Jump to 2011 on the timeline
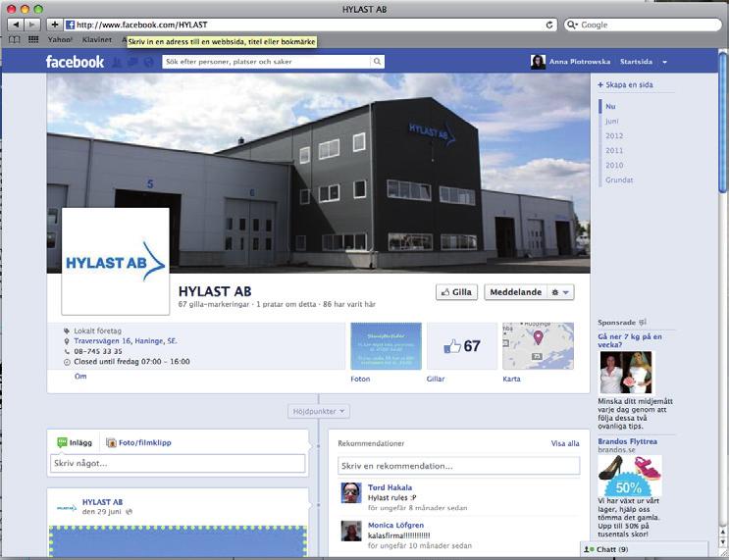 [614, 151]
